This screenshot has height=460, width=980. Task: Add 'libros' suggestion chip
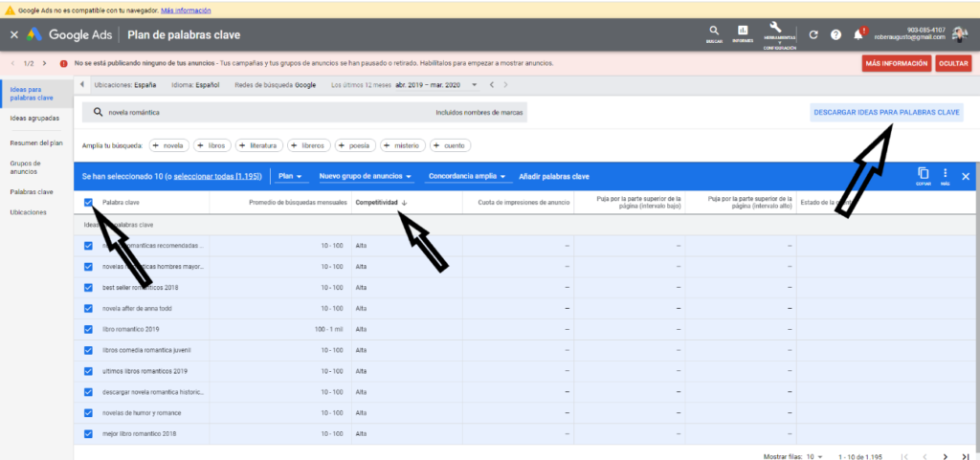click(212, 145)
